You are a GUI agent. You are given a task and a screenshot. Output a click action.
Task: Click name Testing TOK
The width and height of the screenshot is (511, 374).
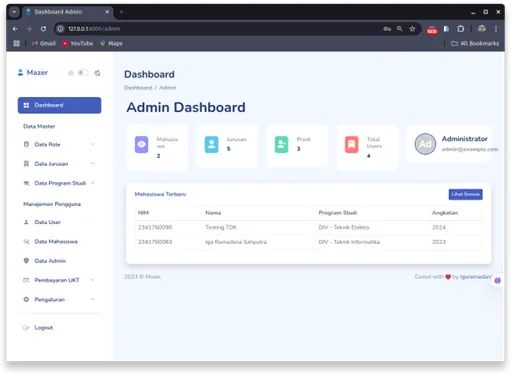(221, 227)
